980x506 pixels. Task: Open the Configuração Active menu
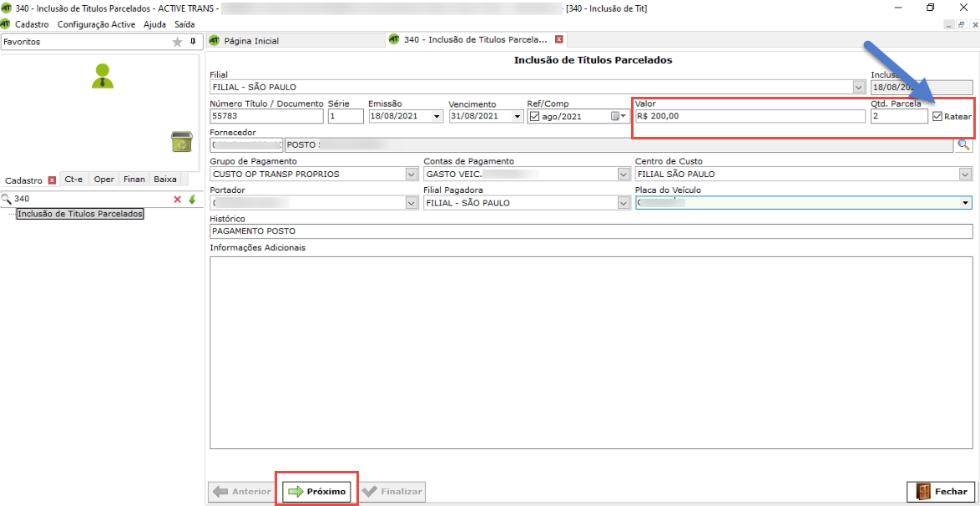(96, 25)
